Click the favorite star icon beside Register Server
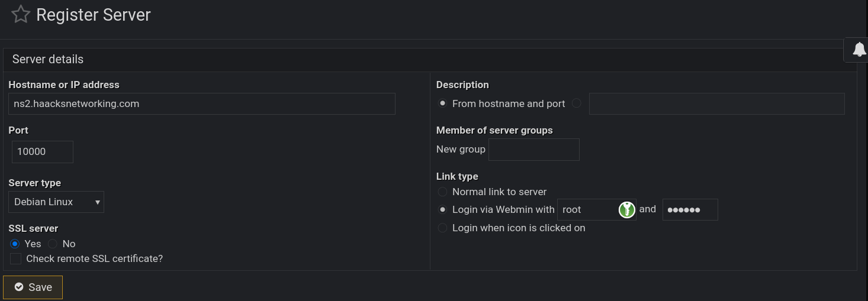Image resolution: width=868 pixels, height=301 pixels. pos(21,14)
